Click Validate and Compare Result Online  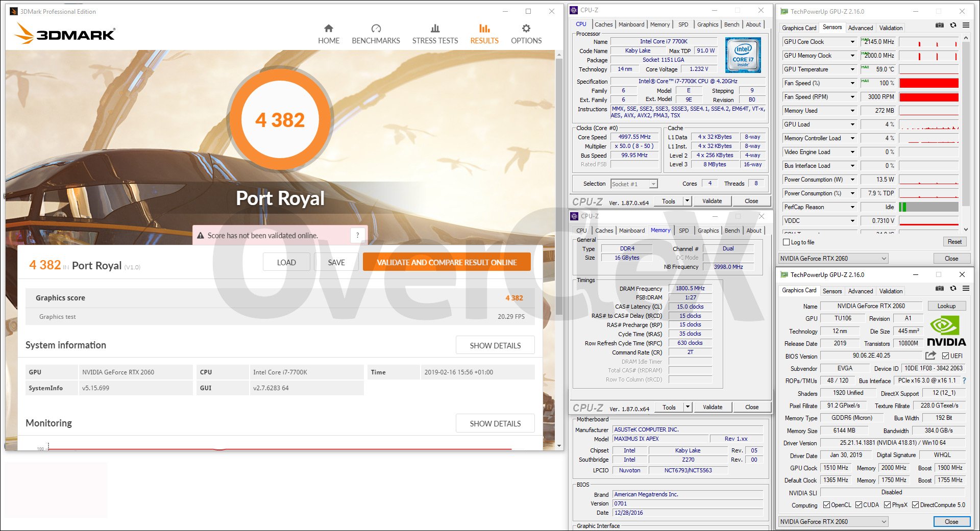point(447,262)
